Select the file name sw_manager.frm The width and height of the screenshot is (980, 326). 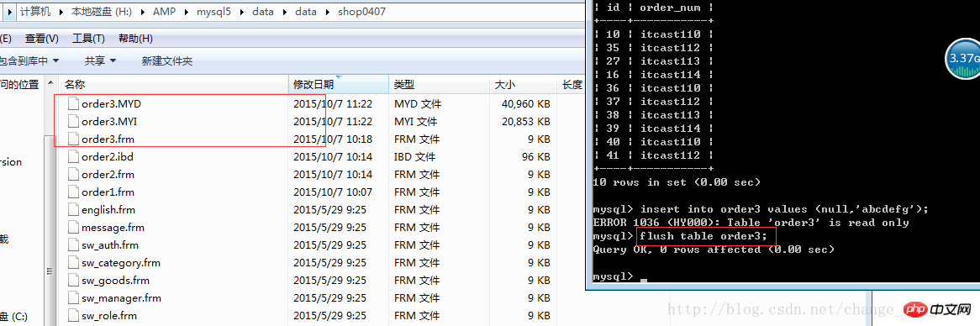(x=121, y=298)
